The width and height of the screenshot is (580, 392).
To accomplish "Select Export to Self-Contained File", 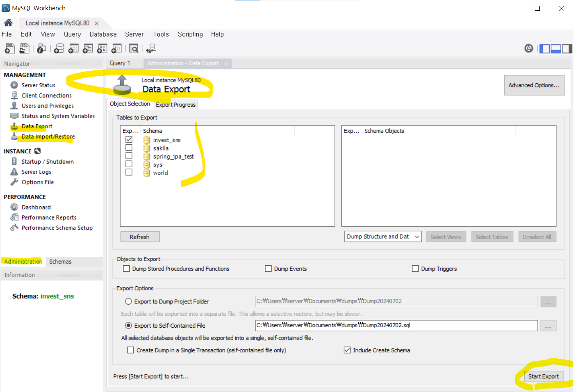I will 128,326.
